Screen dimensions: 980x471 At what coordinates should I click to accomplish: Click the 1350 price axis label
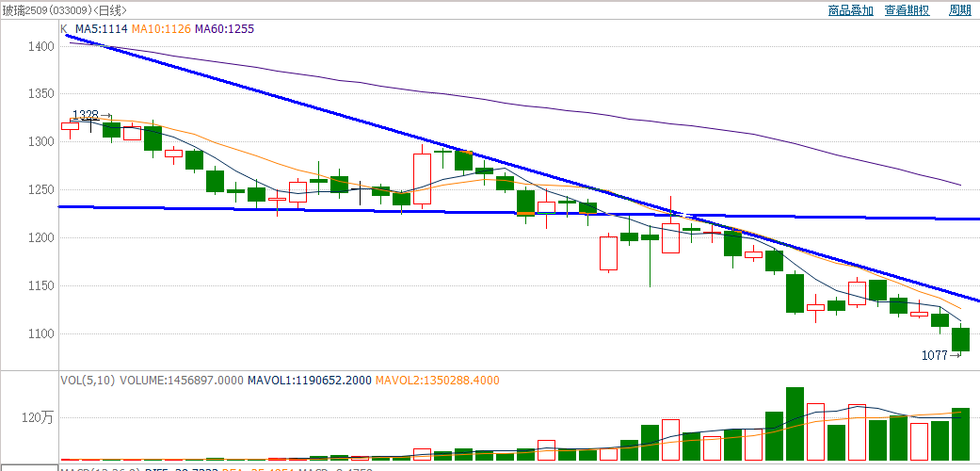pos(41,94)
